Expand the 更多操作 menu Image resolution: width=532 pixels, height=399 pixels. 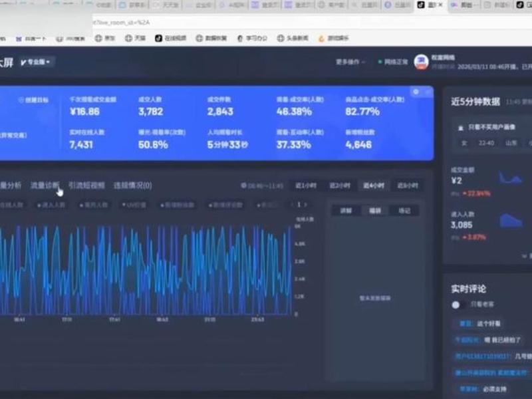tap(350, 62)
